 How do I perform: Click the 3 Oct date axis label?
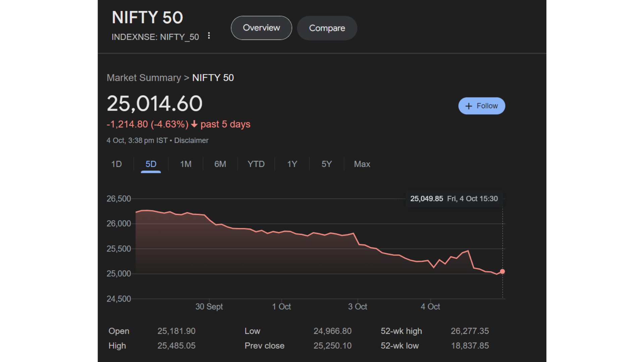point(358,307)
